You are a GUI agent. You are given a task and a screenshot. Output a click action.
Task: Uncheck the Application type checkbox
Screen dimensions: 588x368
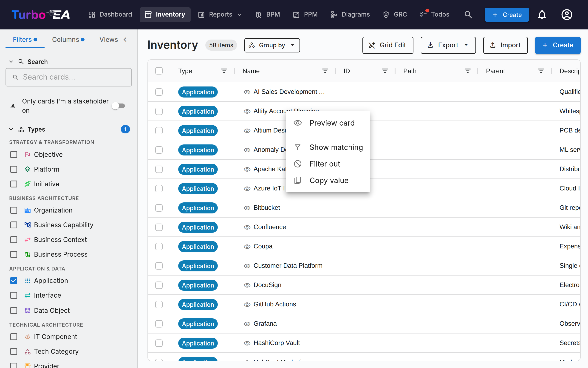[14, 281]
